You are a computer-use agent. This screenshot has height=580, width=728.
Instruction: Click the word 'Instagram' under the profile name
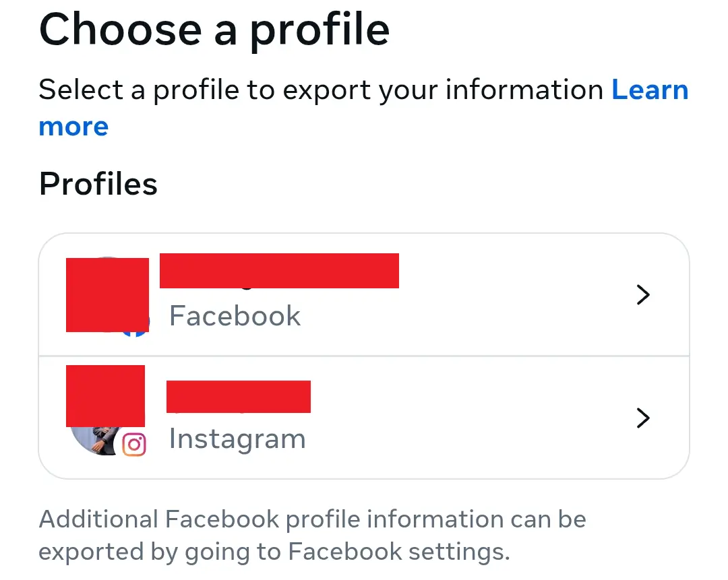pyautogui.click(x=237, y=439)
